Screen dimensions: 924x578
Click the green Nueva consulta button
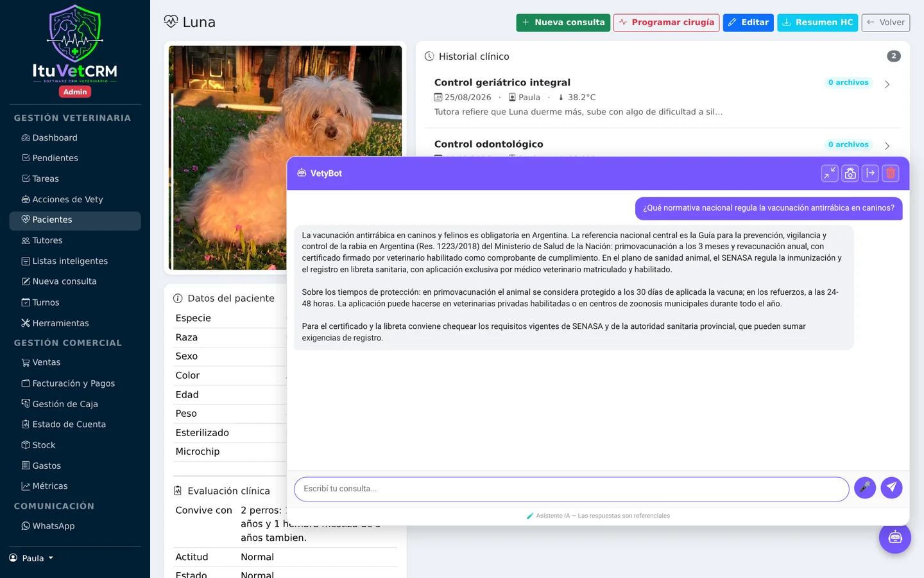(563, 22)
